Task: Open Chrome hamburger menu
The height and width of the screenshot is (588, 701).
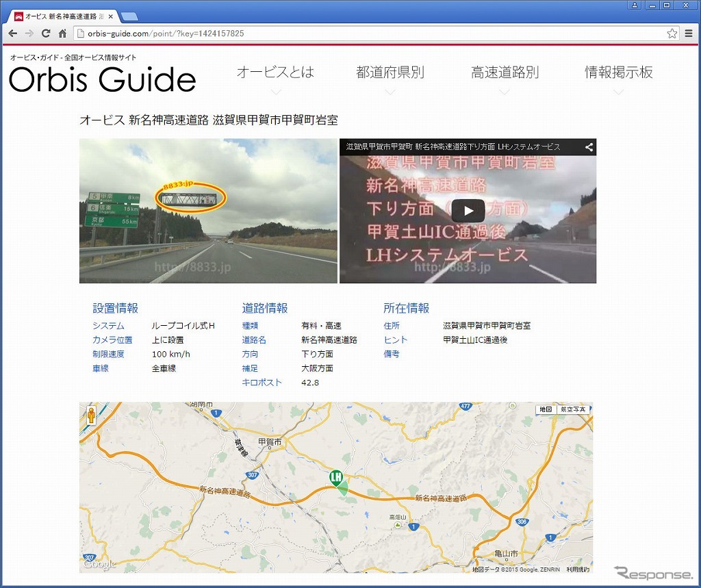Action: (x=689, y=34)
